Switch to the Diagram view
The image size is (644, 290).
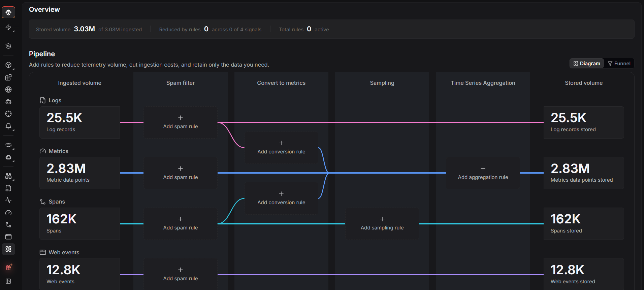587,64
